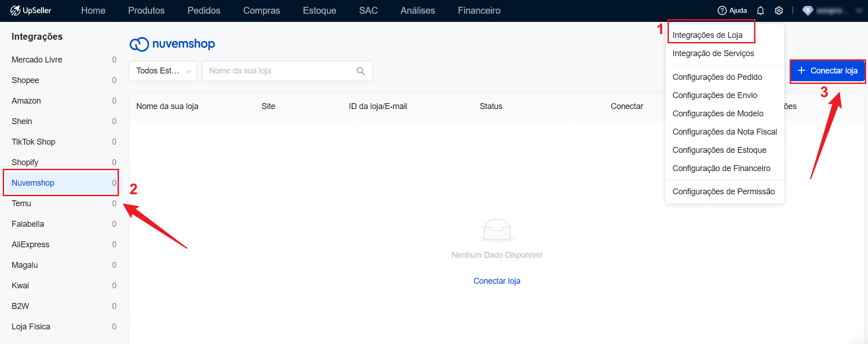Click the search magnifier icon
This screenshot has height=344, width=868.
tap(361, 71)
